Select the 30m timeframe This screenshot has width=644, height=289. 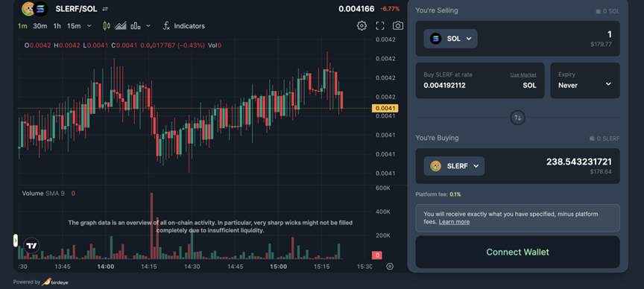coord(40,26)
